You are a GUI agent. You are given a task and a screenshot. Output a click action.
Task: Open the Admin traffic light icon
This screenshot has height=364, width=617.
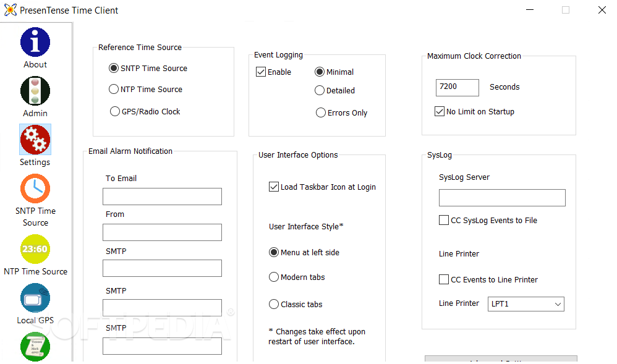click(x=35, y=91)
